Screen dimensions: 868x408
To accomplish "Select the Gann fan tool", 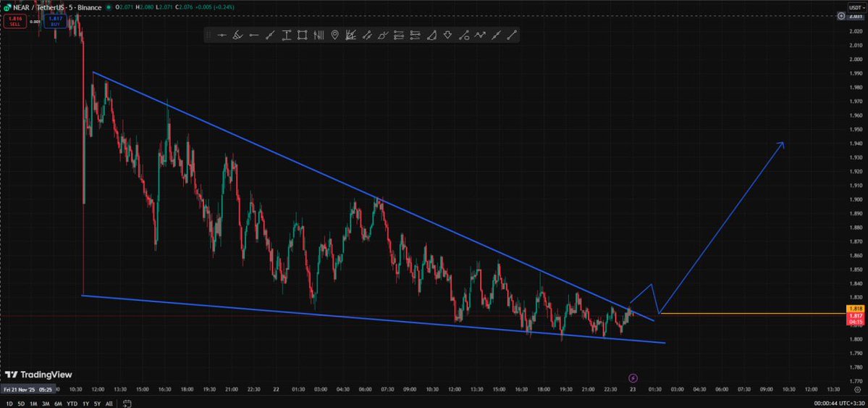I will (x=350, y=36).
